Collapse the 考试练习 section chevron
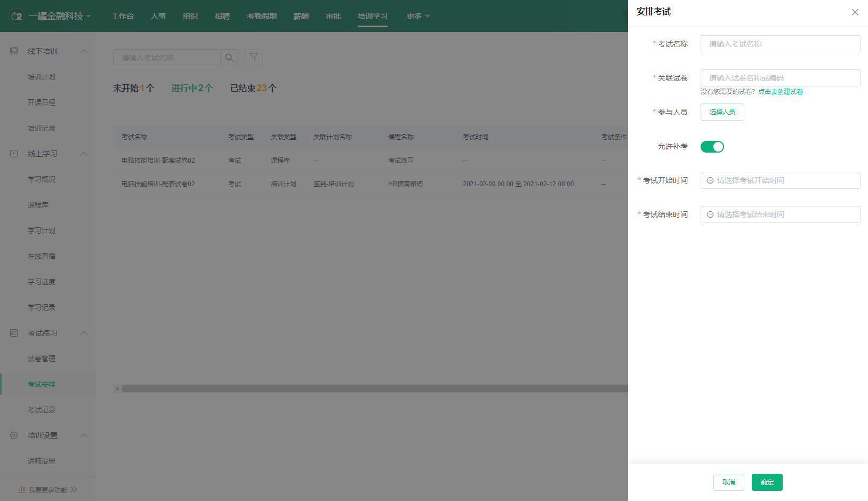868x501 pixels. (x=84, y=333)
